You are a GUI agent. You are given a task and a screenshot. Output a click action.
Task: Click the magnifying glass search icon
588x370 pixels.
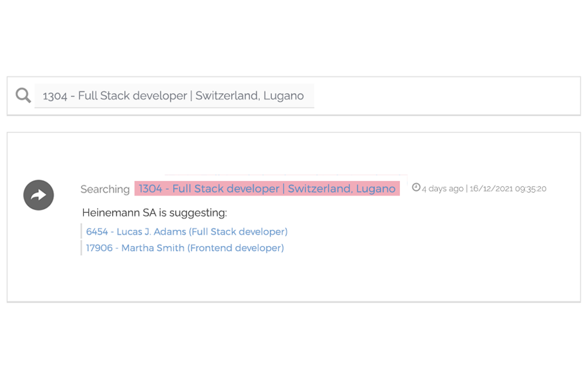23,96
